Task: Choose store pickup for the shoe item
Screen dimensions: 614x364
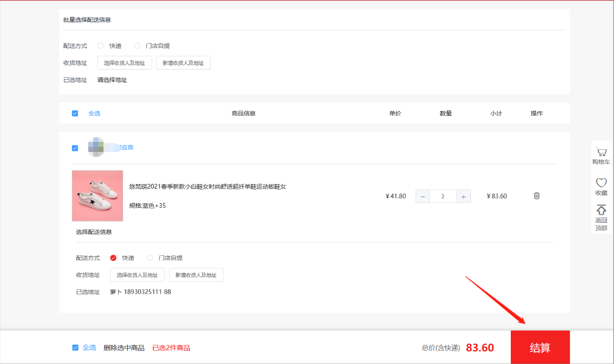Action: (x=150, y=258)
